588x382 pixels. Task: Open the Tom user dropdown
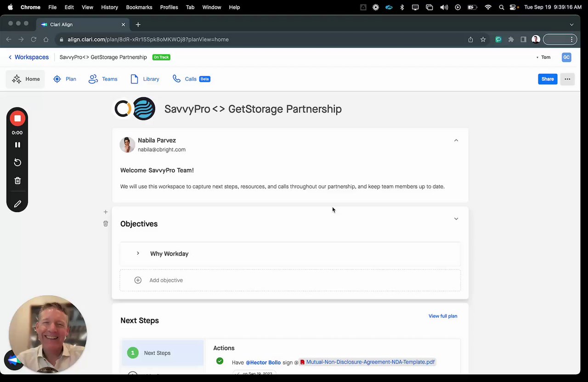coord(543,57)
